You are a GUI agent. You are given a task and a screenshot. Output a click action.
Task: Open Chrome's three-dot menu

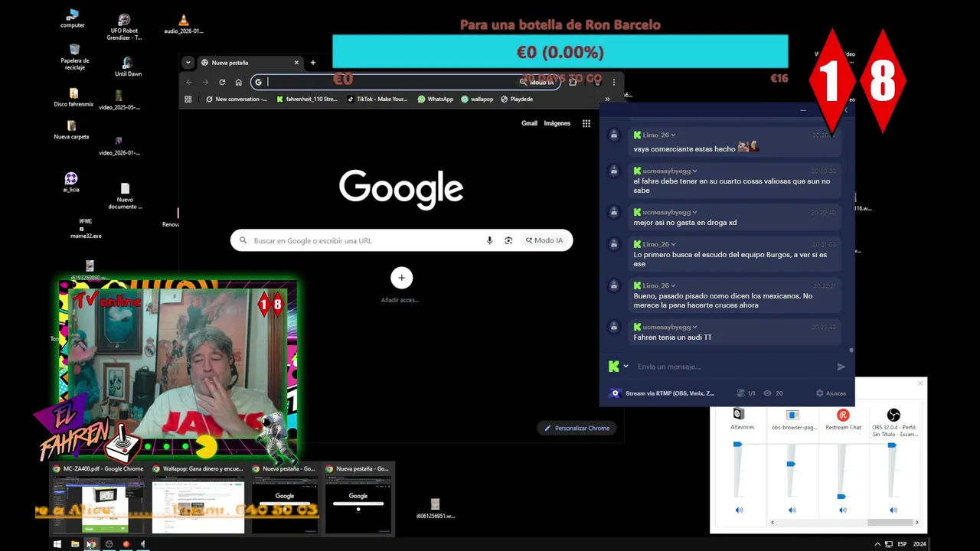point(613,81)
